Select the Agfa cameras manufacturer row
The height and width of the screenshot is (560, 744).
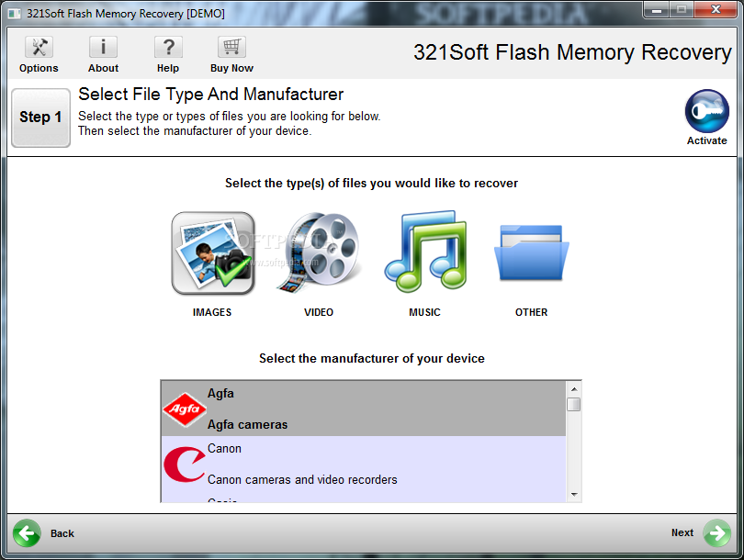[364, 409]
